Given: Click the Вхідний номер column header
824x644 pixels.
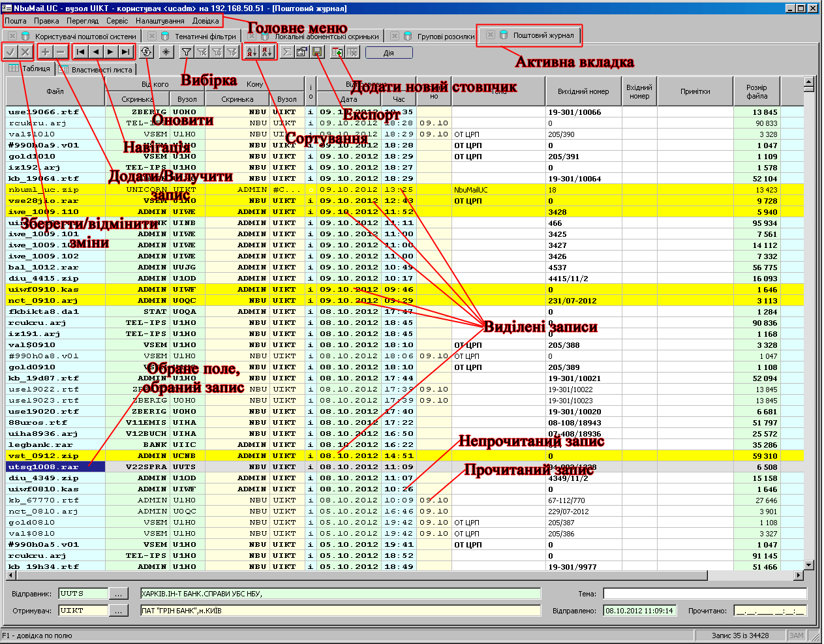Looking at the screenshot, I should point(639,91).
